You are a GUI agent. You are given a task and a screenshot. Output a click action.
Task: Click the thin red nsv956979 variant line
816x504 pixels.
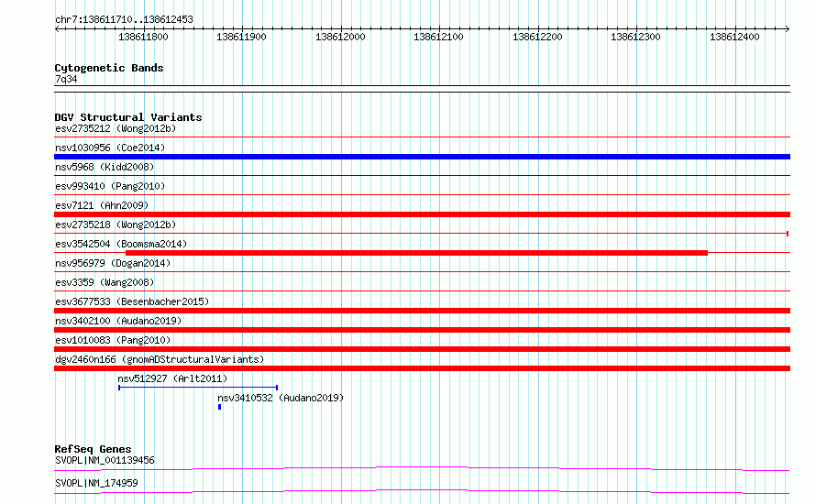422,272
